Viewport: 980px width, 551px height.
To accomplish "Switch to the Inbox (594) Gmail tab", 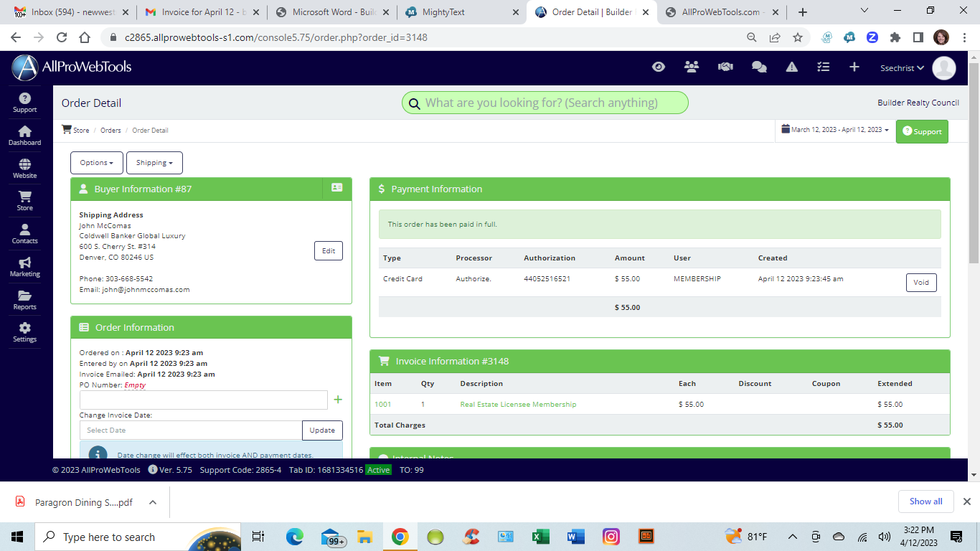I will point(70,12).
